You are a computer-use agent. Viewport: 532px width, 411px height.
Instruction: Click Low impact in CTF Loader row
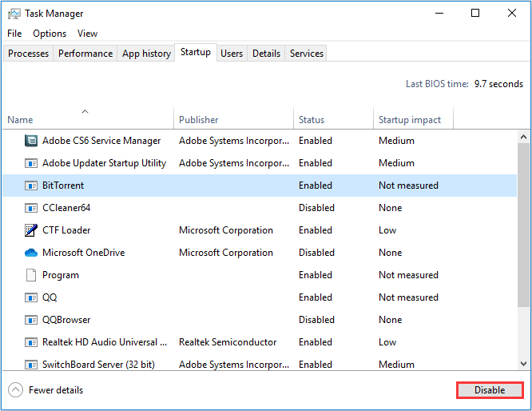[387, 230]
